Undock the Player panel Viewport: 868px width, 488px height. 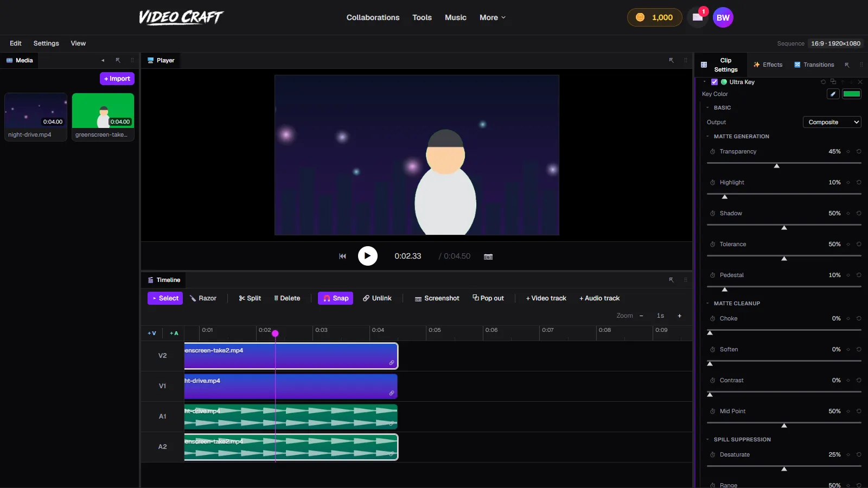671,60
